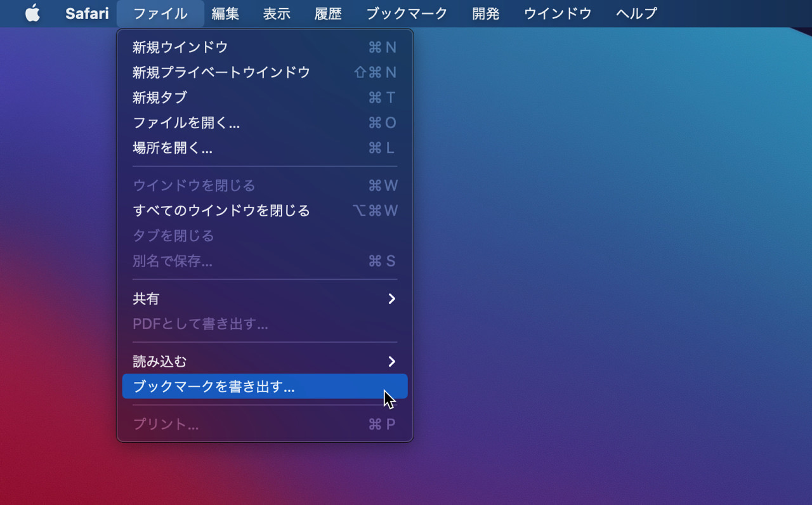Choose 新規ウインドウ from the menu
The height and width of the screenshot is (505, 812).
[265, 47]
